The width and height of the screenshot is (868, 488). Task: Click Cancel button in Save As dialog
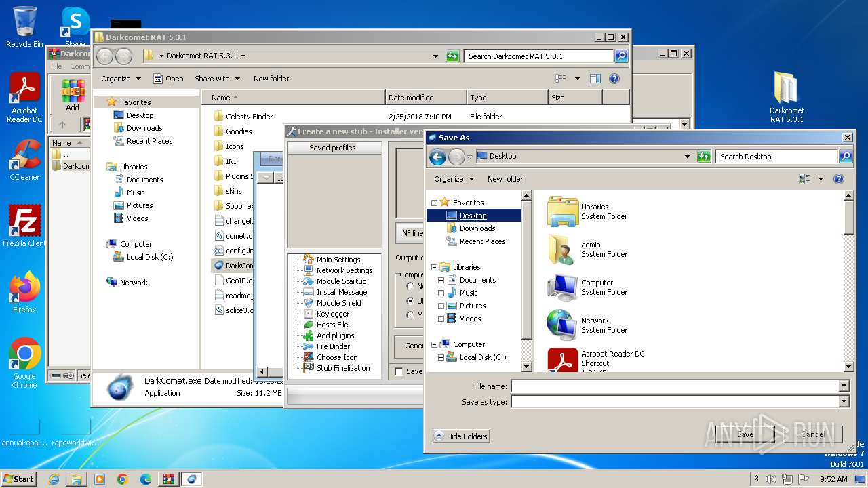coord(812,434)
